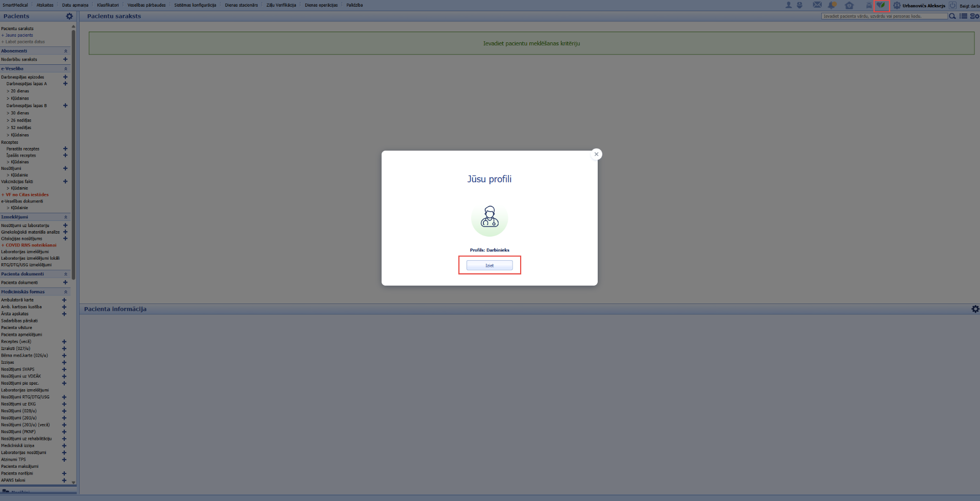980x501 pixels.
Task: Open Pacients panel settings gear
Action: [x=69, y=16]
